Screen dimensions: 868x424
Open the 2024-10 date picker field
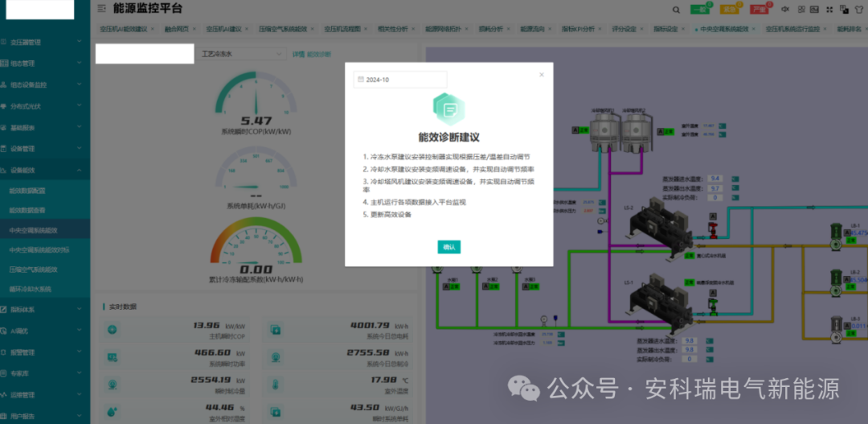click(399, 80)
